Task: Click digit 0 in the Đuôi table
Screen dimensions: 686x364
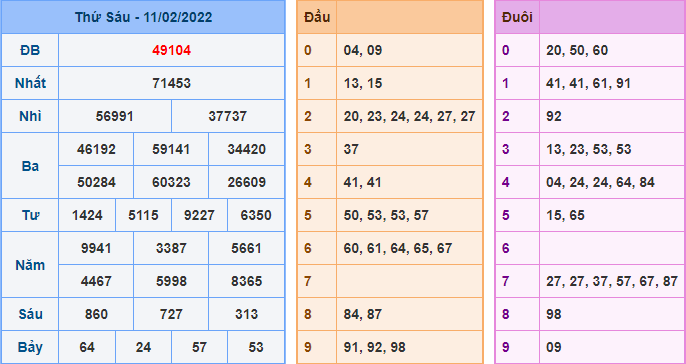Action: 506,50
